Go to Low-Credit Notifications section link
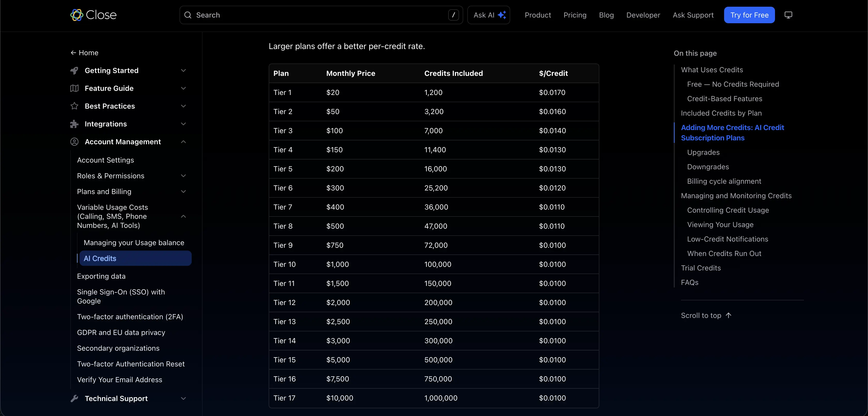868x416 pixels. (727, 239)
